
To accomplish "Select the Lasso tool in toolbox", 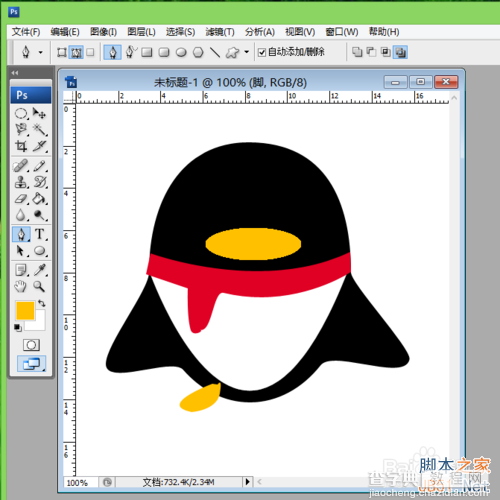I will [x=21, y=130].
